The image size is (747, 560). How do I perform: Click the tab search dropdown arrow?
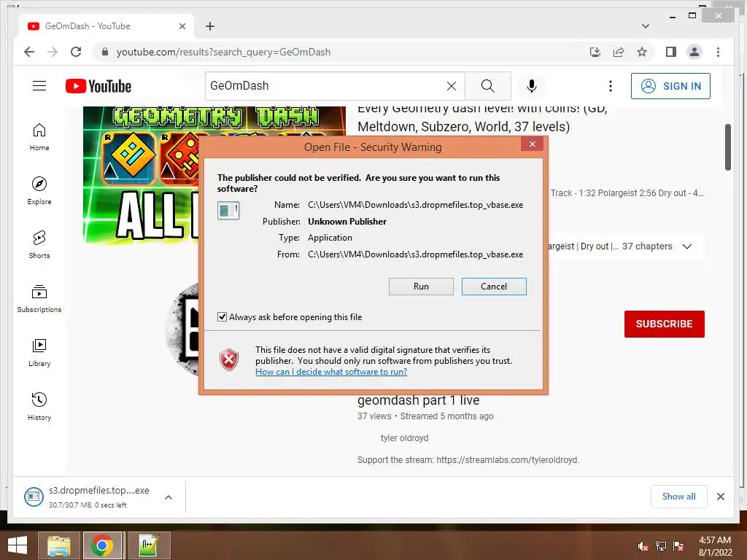[x=646, y=26]
